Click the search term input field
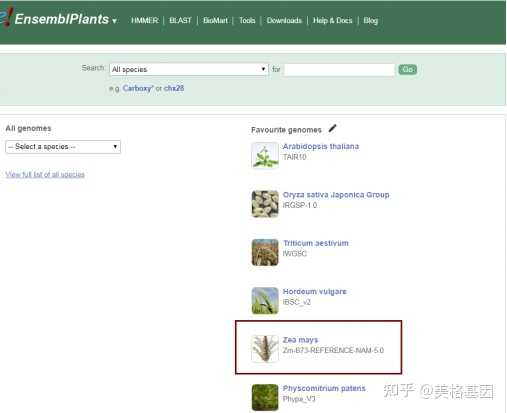This screenshot has height=413, width=507. [x=339, y=70]
